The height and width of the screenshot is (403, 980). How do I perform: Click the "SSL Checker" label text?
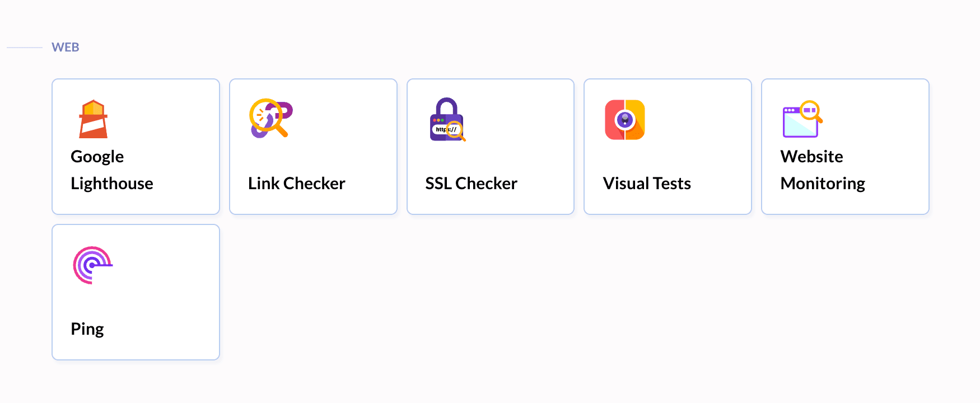pos(471,183)
